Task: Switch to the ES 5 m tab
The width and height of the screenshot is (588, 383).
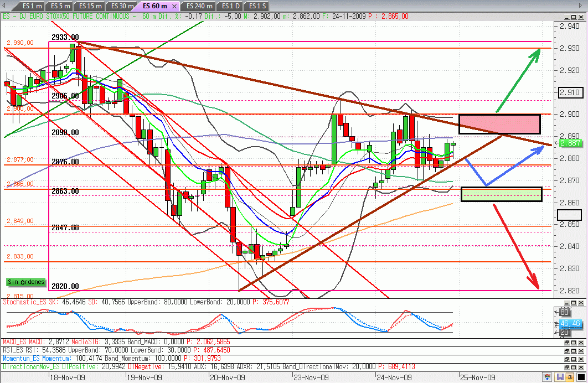Action: pos(60,6)
